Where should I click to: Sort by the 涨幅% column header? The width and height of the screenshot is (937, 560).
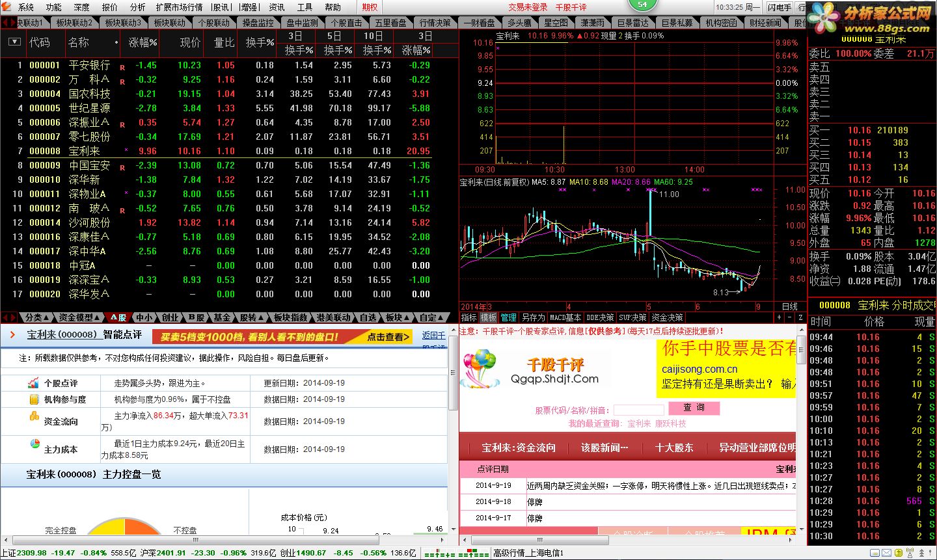click(x=143, y=42)
